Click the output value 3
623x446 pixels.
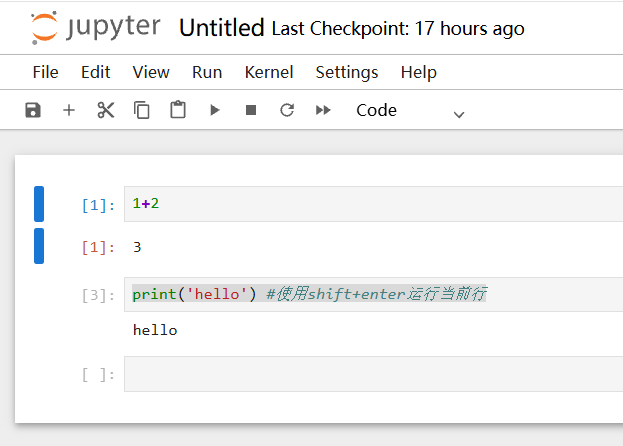tap(137, 247)
